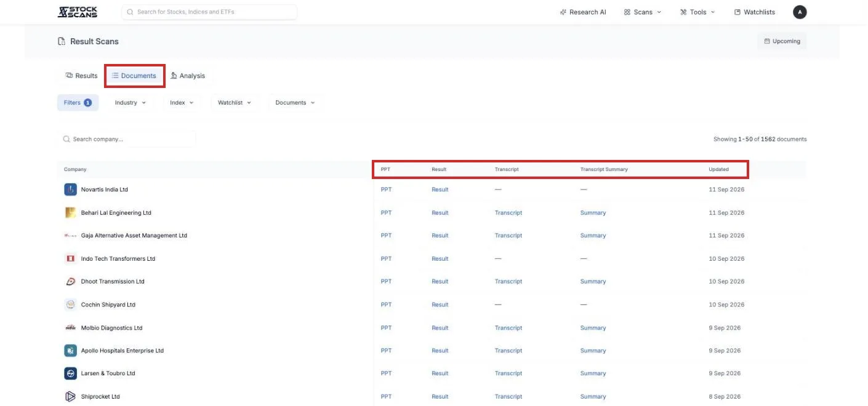Click the Transcript column header
The height and width of the screenshot is (406, 868).
[x=507, y=169]
